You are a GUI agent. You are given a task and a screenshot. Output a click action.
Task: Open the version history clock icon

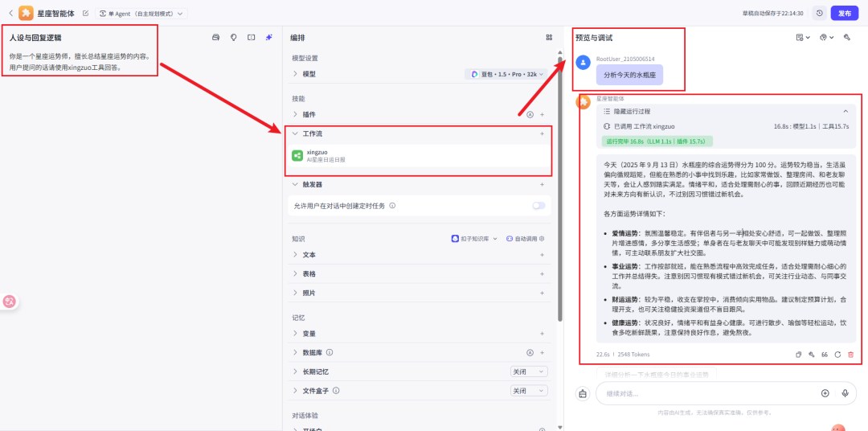tap(819, 14)
